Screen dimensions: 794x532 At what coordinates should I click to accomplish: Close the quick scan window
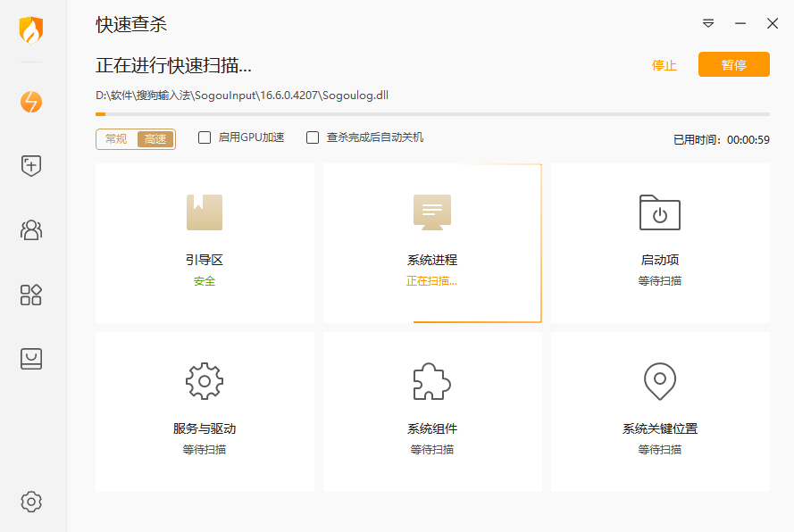click(x=773, y=23)
